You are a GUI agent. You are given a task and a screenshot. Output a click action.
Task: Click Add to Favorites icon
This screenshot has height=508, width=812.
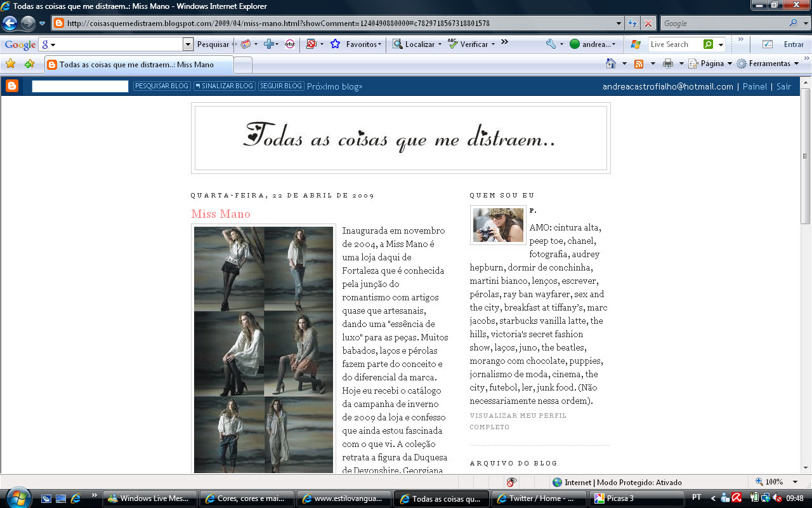pyautogui.click(x=29, y=64)
